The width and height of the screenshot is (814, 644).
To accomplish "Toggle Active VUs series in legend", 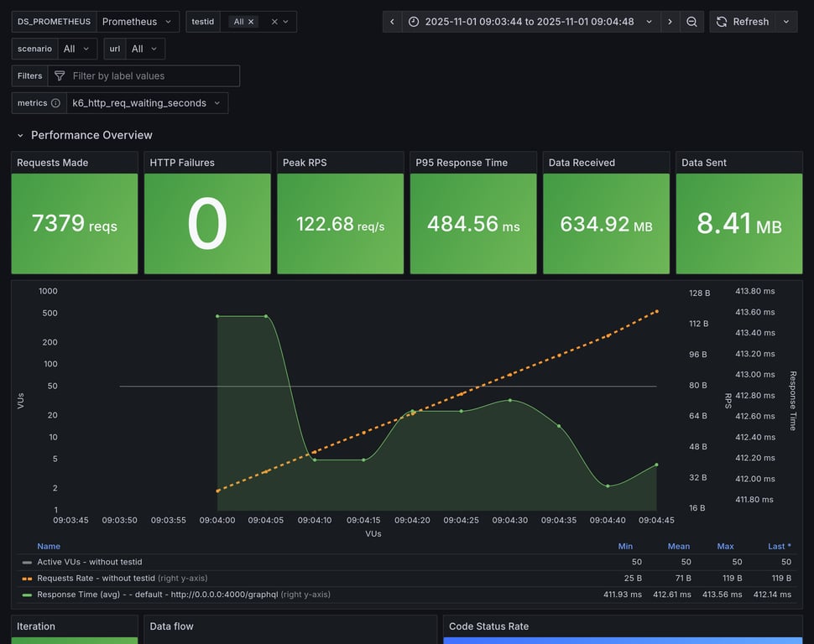I will pos(89,562).
